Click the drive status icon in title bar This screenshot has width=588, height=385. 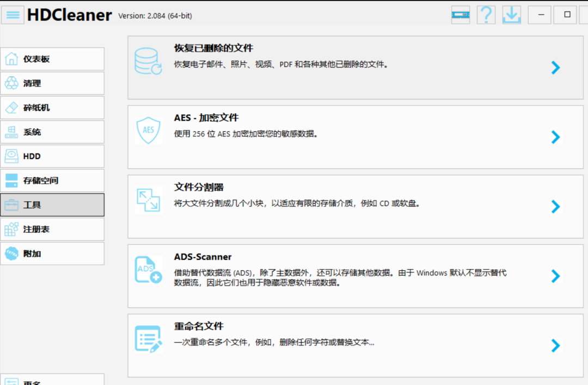461,15
